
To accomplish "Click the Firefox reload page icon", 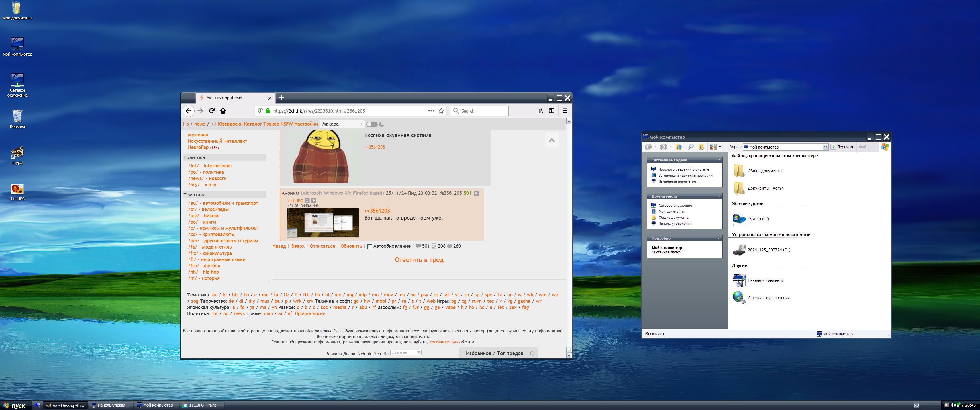I will (212, 111).
